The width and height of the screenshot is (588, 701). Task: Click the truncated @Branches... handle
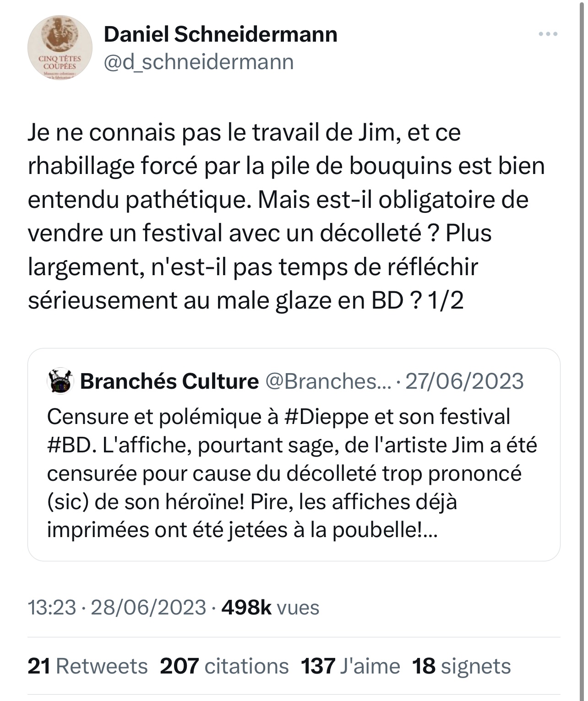tap(328, 381)
